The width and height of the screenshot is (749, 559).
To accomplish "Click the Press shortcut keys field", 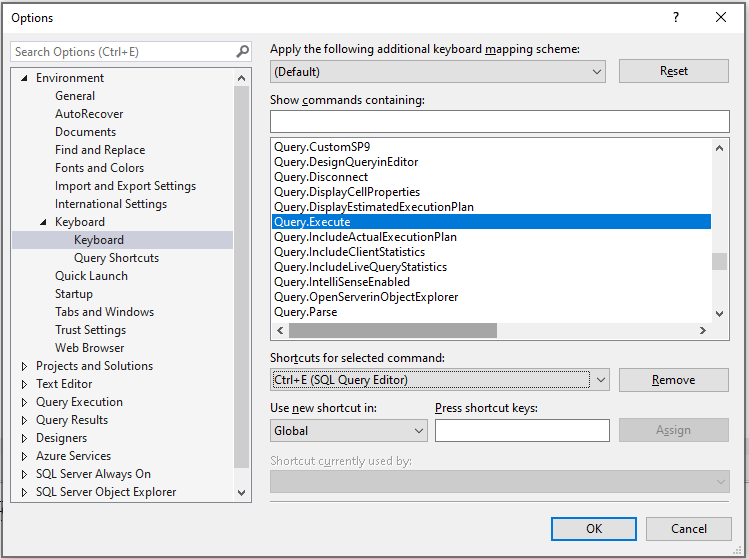I will [522, 430].
